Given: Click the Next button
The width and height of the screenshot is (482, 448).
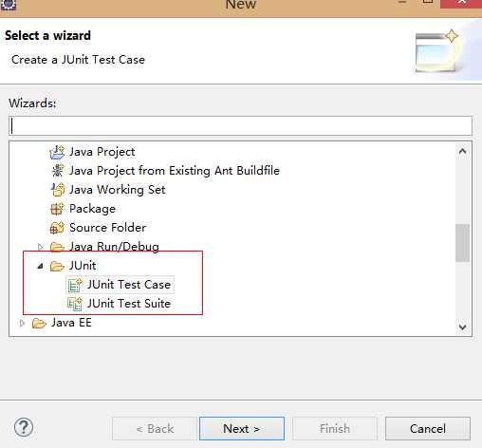Looking at the screenshot, I should click(x=242, y=428).
